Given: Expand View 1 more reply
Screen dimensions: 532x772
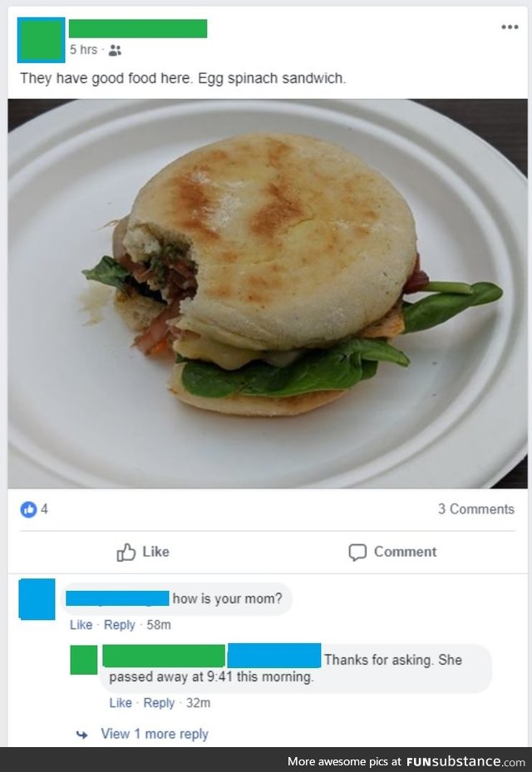Looking at the screenshot, I should (x=155, y=734).
